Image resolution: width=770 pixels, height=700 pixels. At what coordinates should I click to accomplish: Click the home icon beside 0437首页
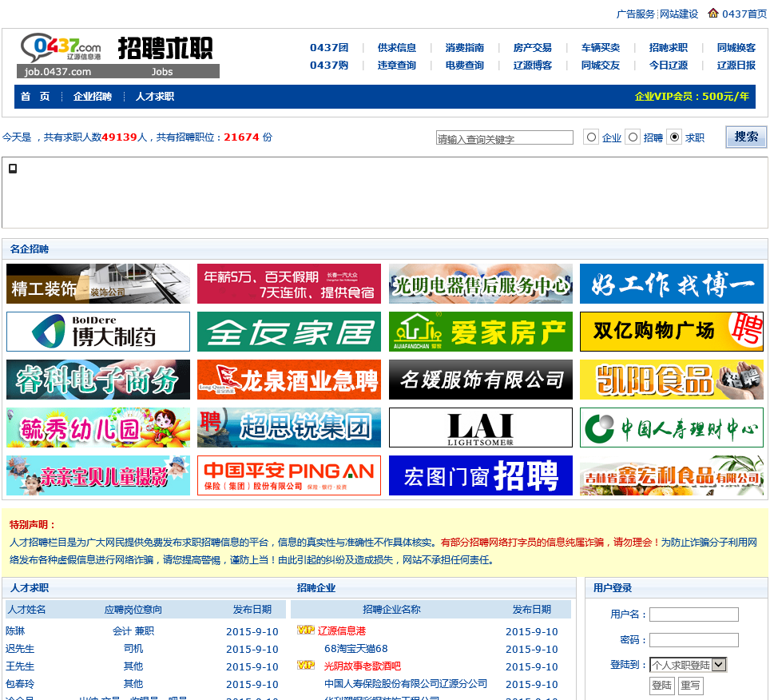coord(713,13)
